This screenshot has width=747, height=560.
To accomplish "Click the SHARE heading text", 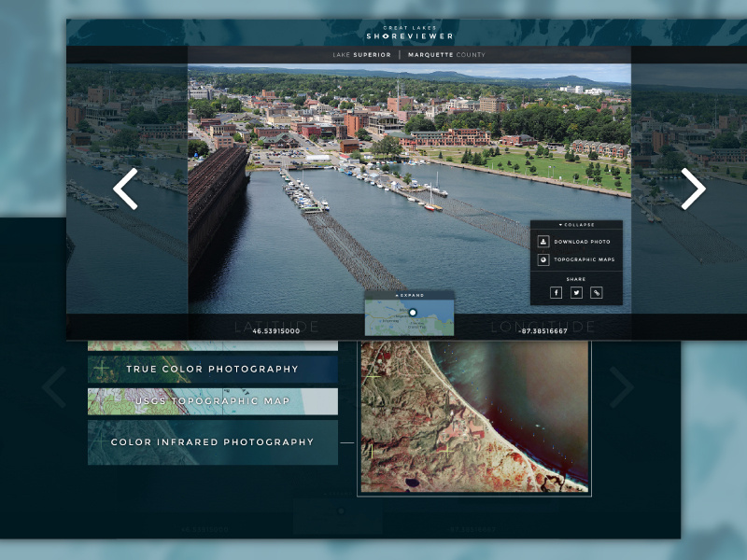I will 576,279.
